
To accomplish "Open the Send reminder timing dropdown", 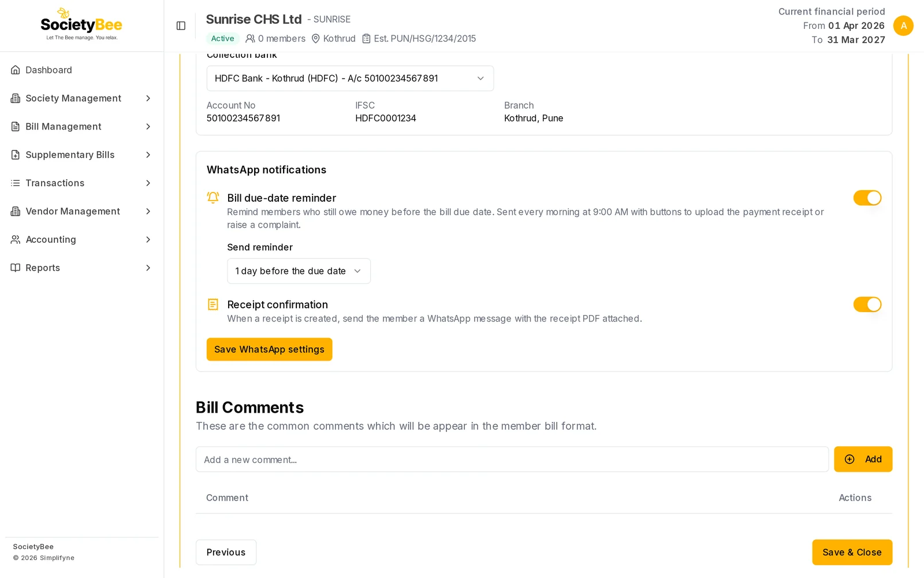I will tap(299, 271).
